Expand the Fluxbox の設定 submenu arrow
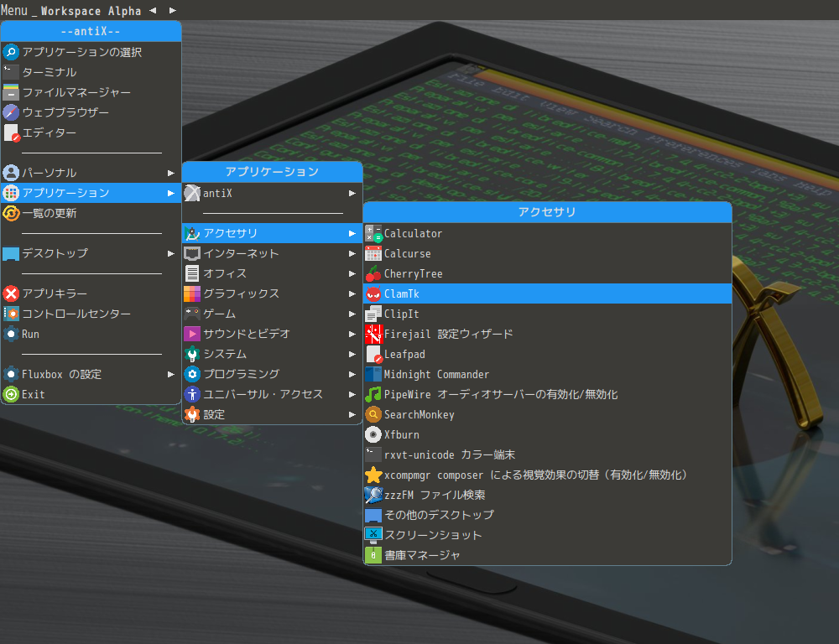839x644 pixels. tap(170, 375)
